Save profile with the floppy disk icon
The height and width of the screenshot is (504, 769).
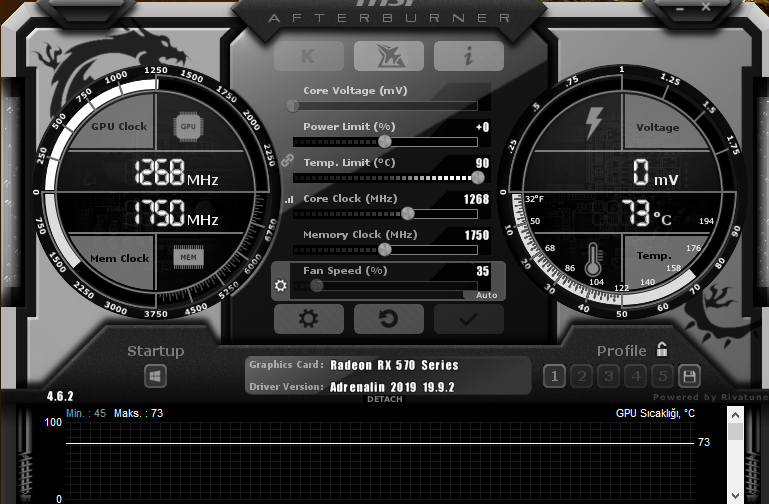[689, 377]
